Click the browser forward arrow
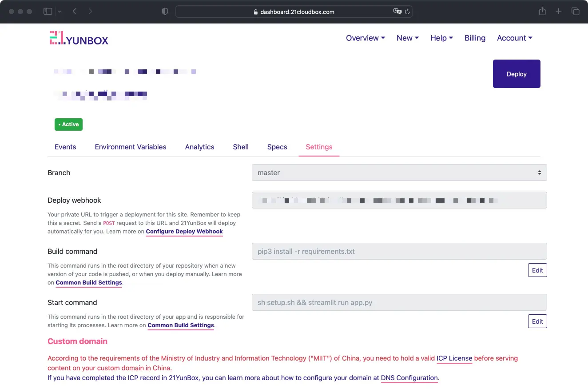The image size is (588, 389). coord(90,12)
